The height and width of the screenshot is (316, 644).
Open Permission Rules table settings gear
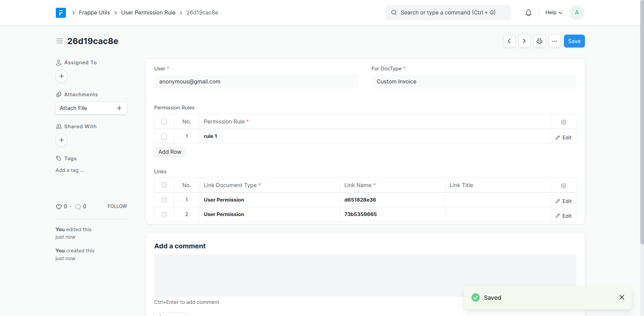(564, 122)
